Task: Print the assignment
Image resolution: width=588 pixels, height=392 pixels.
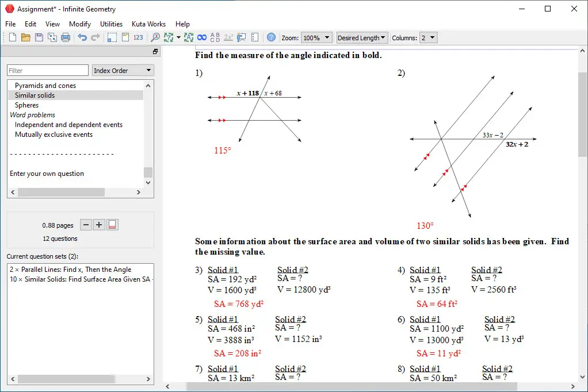Action: click(66, 37)
